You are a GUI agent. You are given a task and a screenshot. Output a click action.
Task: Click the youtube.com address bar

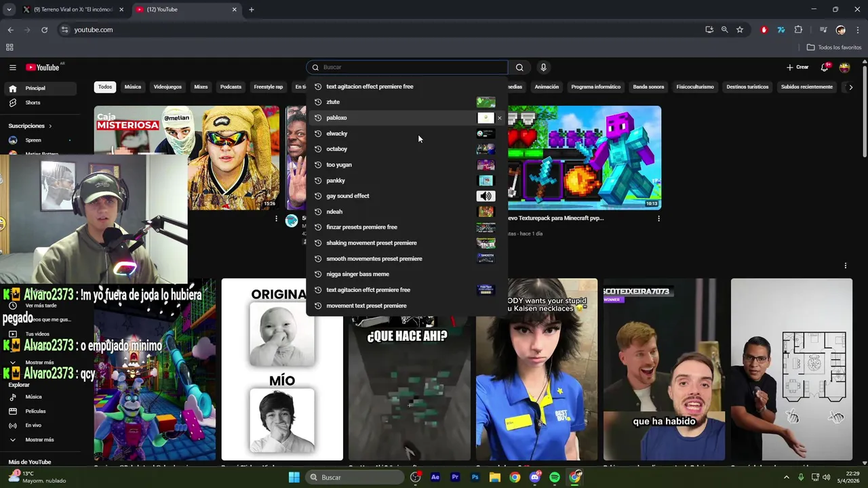pos(380,30)
